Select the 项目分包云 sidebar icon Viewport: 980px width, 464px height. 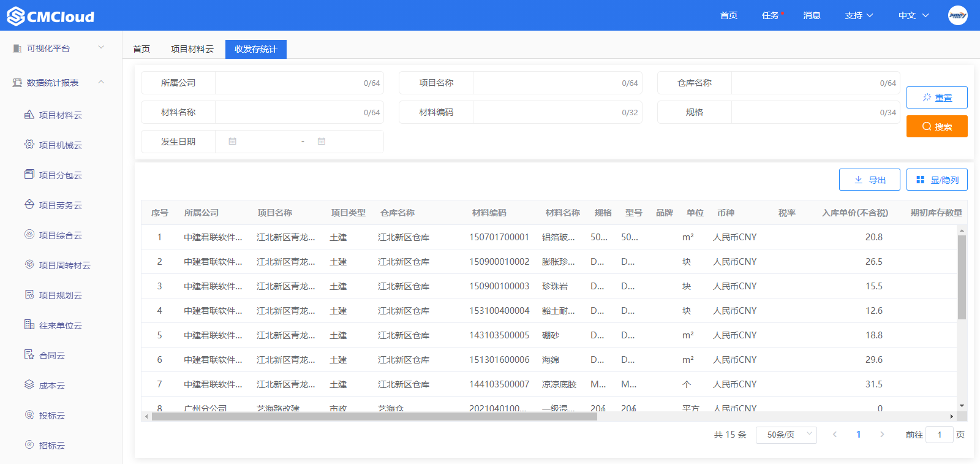29,175
